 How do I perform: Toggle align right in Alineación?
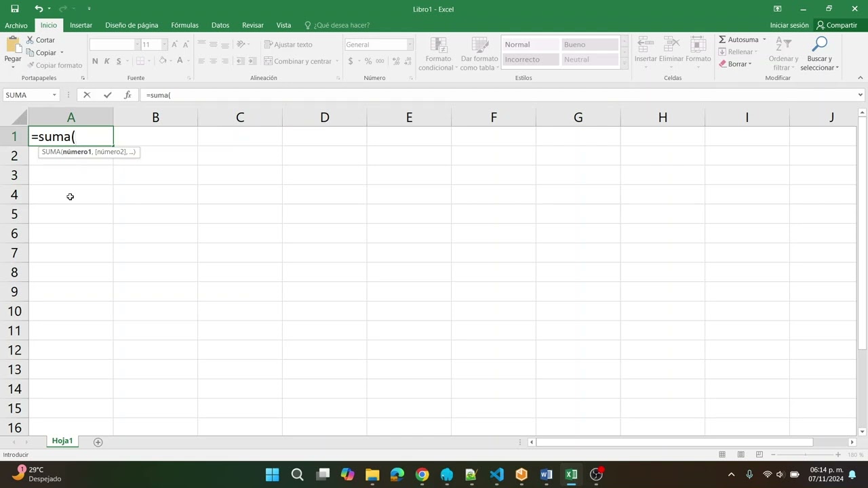225,61
